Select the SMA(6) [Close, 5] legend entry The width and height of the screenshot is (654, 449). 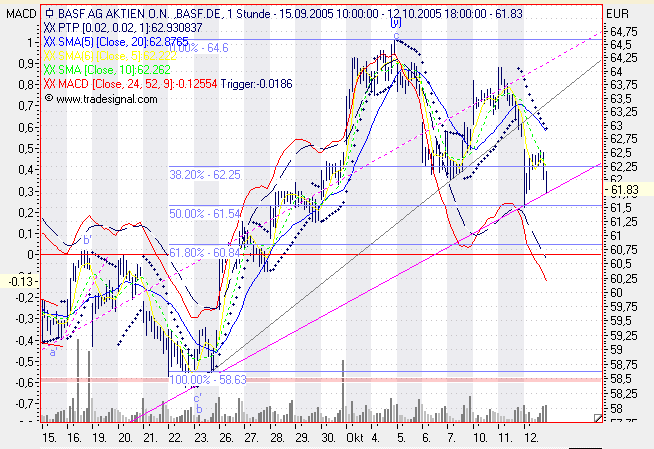pyautogui.click(x=117, y=56)
